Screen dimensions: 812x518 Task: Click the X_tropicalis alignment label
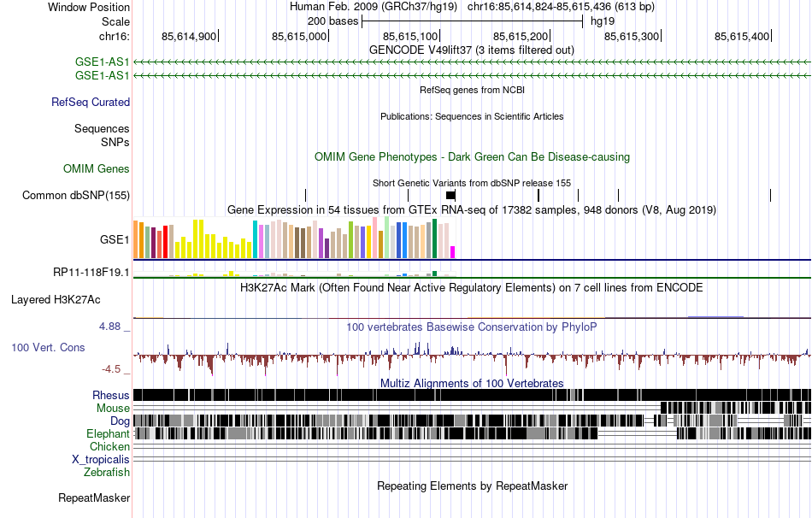pyautogui.click(x=101, y=460)
